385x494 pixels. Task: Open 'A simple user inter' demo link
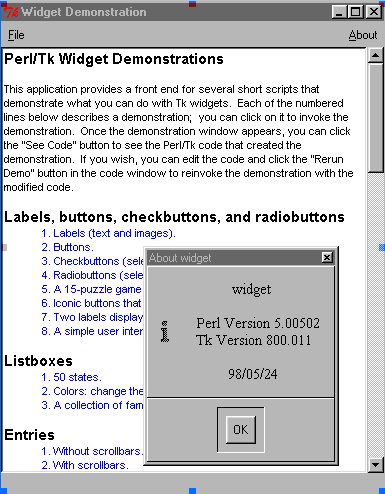point(92,331)
